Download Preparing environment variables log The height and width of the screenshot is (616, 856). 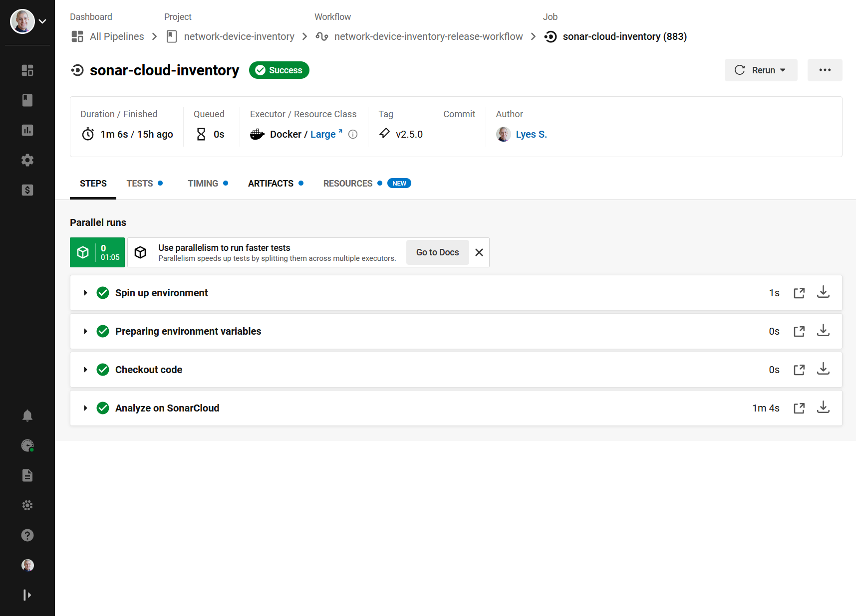823,331
